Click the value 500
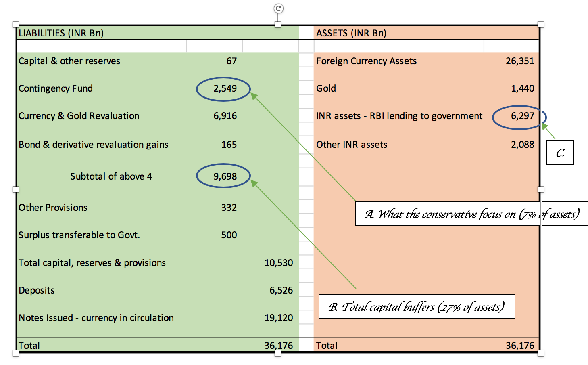The height and width of the screenshot is (365, 588). coord(229,235)
